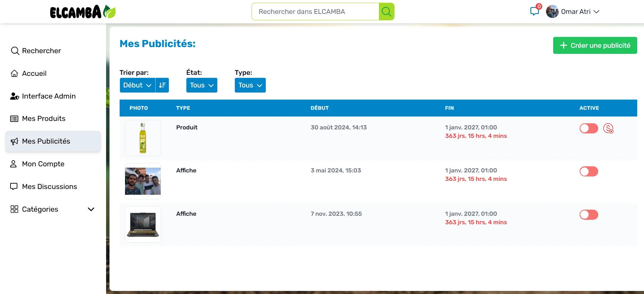Toggle active switch for 7 nov. 2023 Affiche
Viewport: 644px width, 294px height.
(589, 215)
